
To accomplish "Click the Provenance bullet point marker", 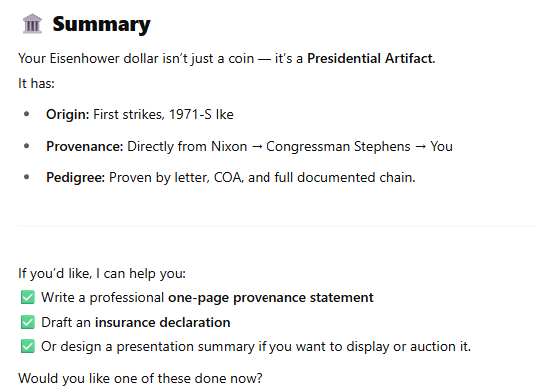I will click(x=27, y=146).
